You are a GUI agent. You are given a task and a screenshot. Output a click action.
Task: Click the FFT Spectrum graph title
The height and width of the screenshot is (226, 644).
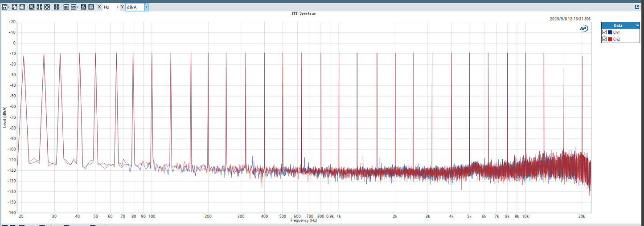(303, 13)
